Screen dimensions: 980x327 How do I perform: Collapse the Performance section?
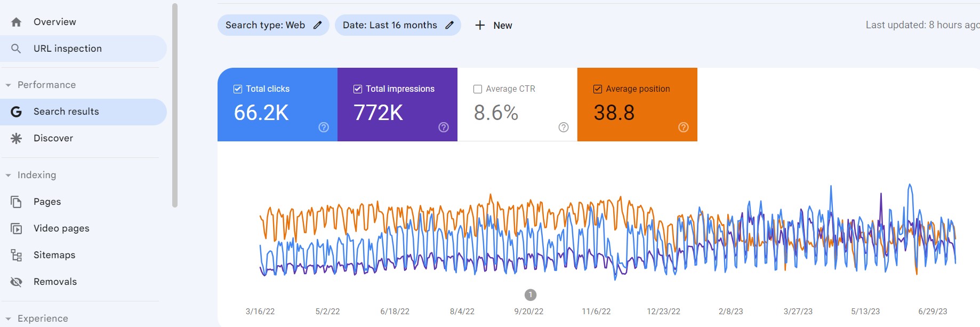coord(8,85)
